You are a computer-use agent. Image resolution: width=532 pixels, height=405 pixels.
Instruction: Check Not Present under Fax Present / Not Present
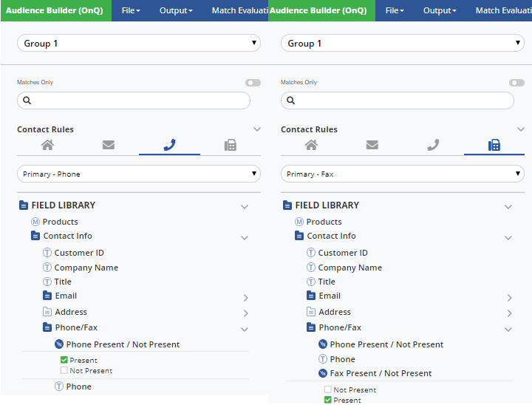coord(328,389)
